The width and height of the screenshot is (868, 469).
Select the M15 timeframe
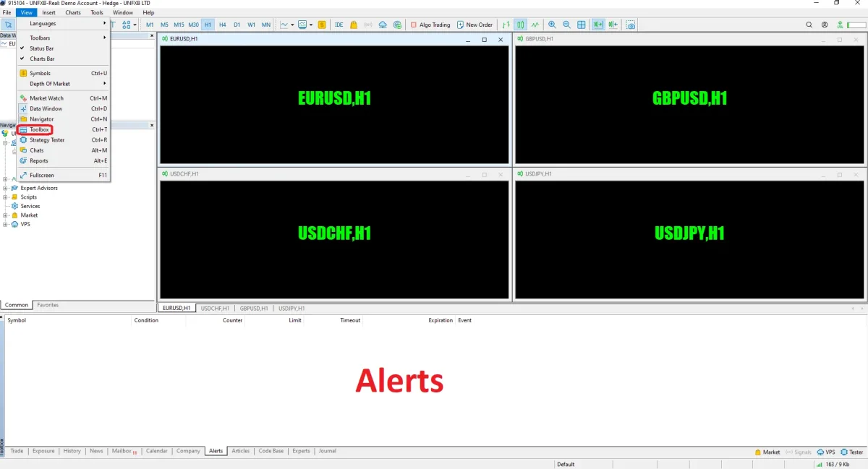179,25
